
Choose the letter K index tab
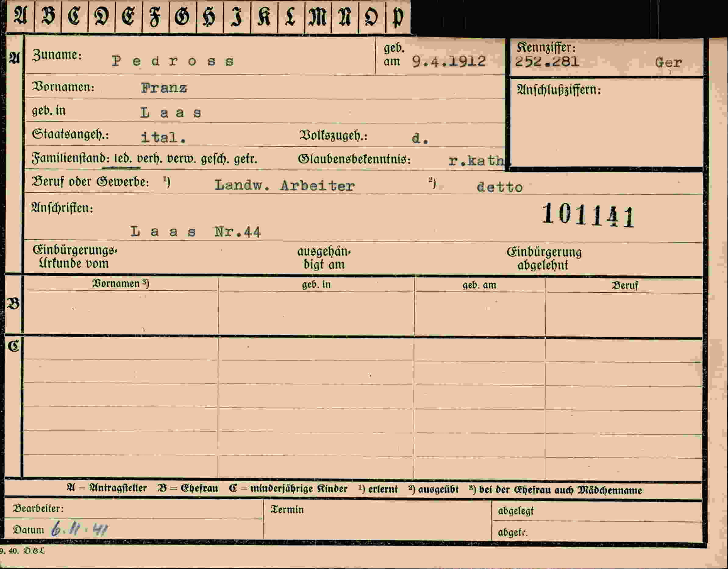pos(264,17)
